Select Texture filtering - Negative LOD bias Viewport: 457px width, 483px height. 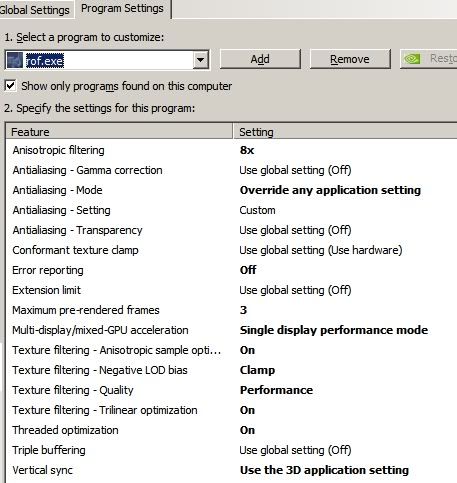pyautogui.click(x=100, y=370)
